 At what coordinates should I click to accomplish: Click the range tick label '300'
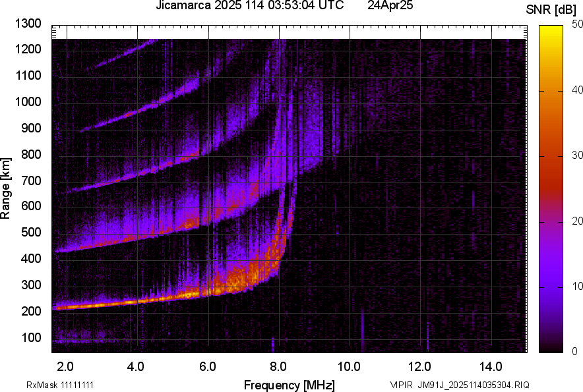point(31,285)
